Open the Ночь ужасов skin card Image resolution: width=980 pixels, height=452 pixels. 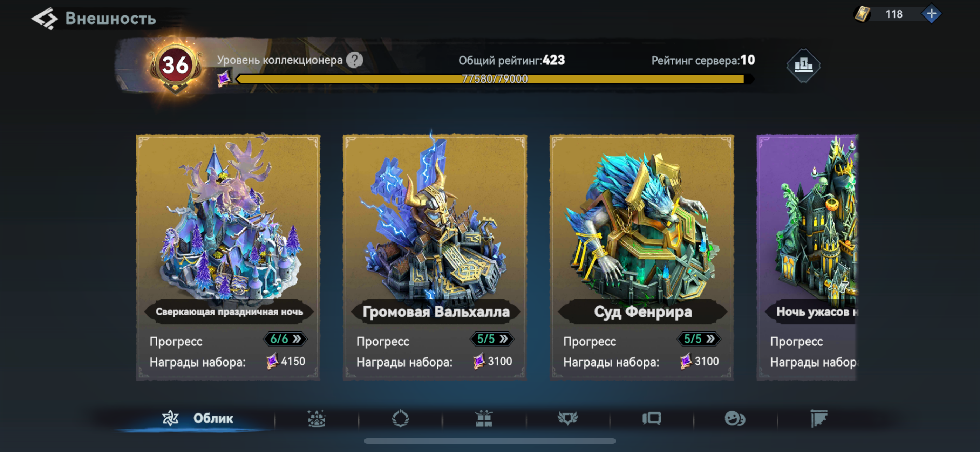[x=807, y=257]
